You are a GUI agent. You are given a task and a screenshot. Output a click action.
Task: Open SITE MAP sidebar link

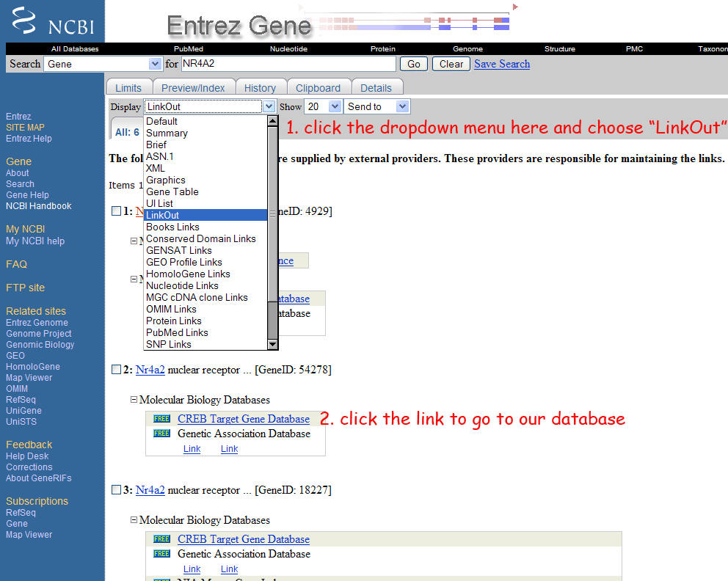[x=25, y=127]
